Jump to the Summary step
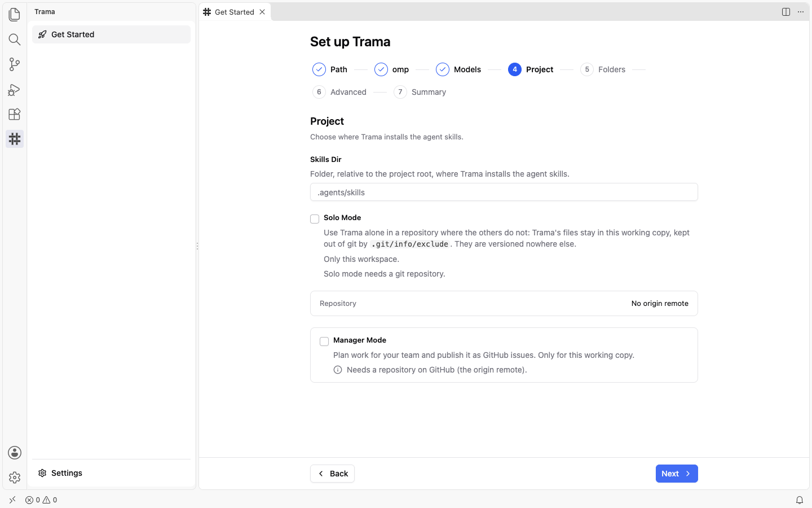Image resolution: width=812 pixels, height=508 pixels. click(x=420, y=92)
